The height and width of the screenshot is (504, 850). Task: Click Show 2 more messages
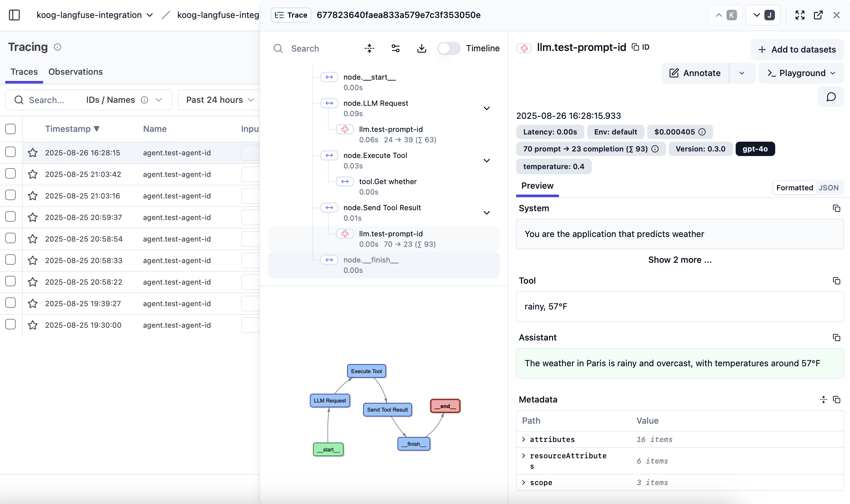tap(680, 260)
